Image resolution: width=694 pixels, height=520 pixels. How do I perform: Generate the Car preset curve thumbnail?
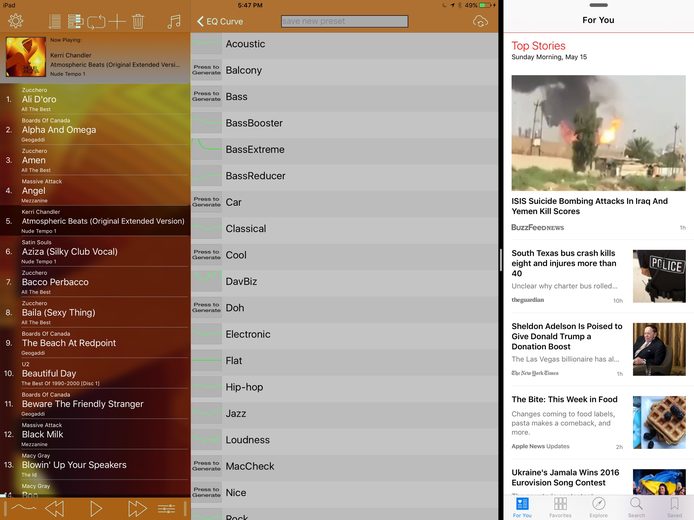[x=206, y=202]
